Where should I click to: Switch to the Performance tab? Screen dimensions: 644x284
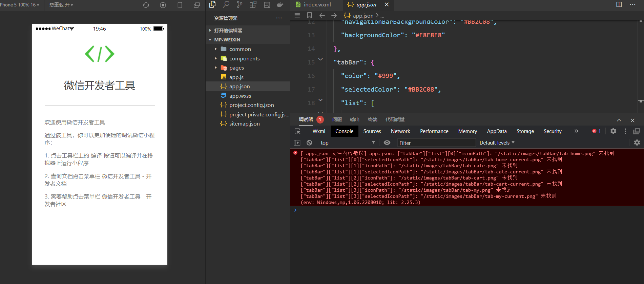(x=434, y=131)
